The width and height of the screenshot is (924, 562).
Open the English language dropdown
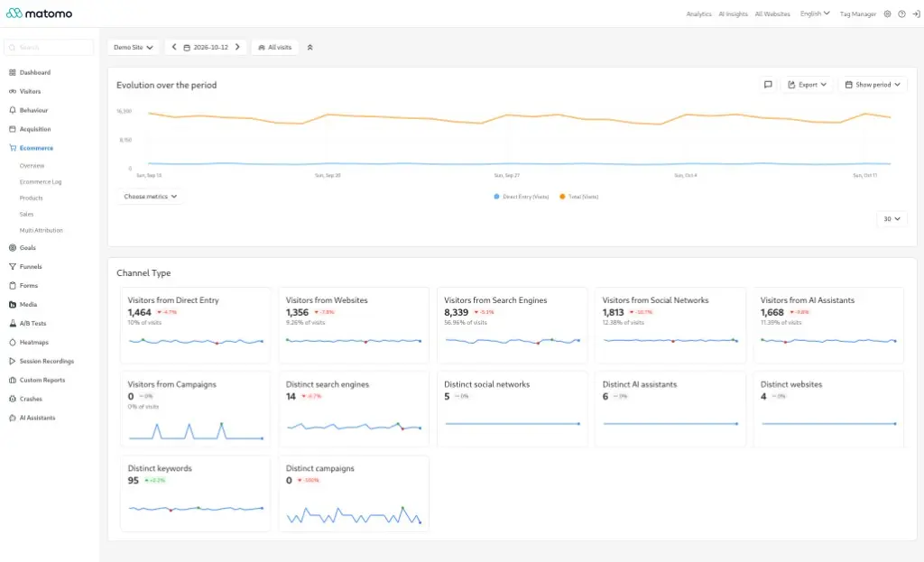pyautogui.click(x=815, y=14)
